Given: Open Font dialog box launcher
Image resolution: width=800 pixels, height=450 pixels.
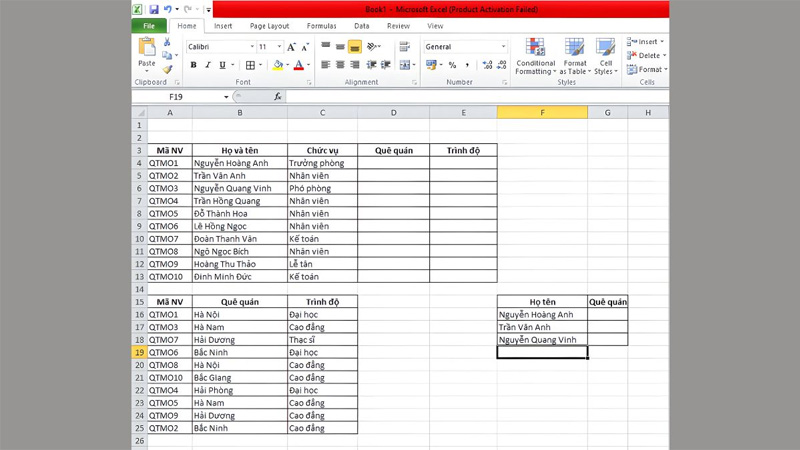Looking at the screenshot, I should (x=309, y=82).
